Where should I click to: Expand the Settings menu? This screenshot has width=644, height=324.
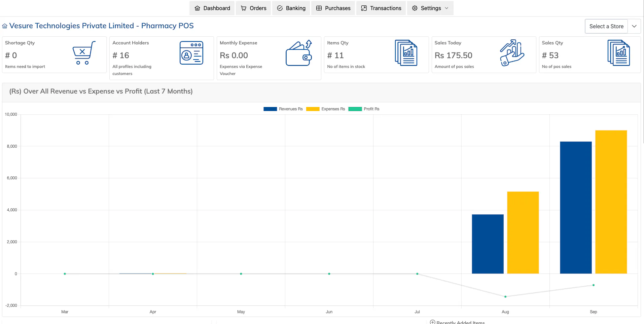pos(430,8)
